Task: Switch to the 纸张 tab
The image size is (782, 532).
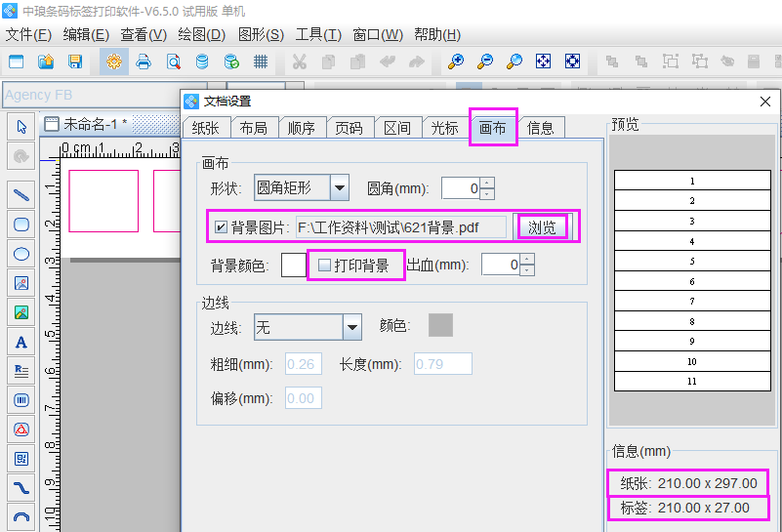Action: pyautogui.click(x=205, y=128)
